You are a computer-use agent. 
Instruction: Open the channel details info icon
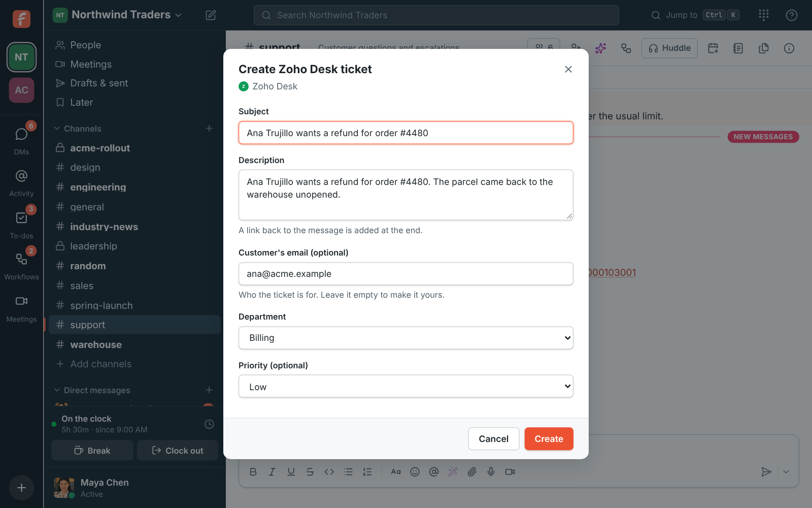pos(789,48)
